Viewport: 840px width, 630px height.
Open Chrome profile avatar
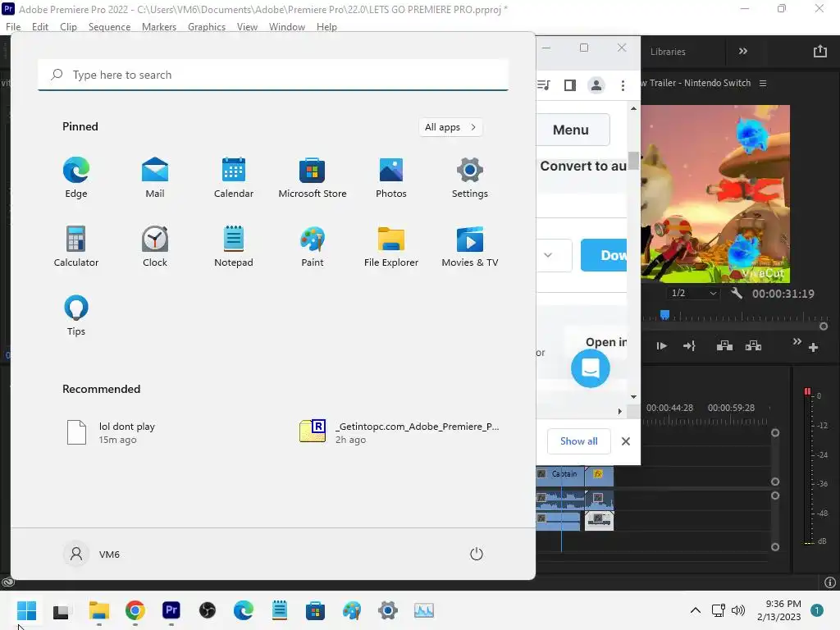596,85
